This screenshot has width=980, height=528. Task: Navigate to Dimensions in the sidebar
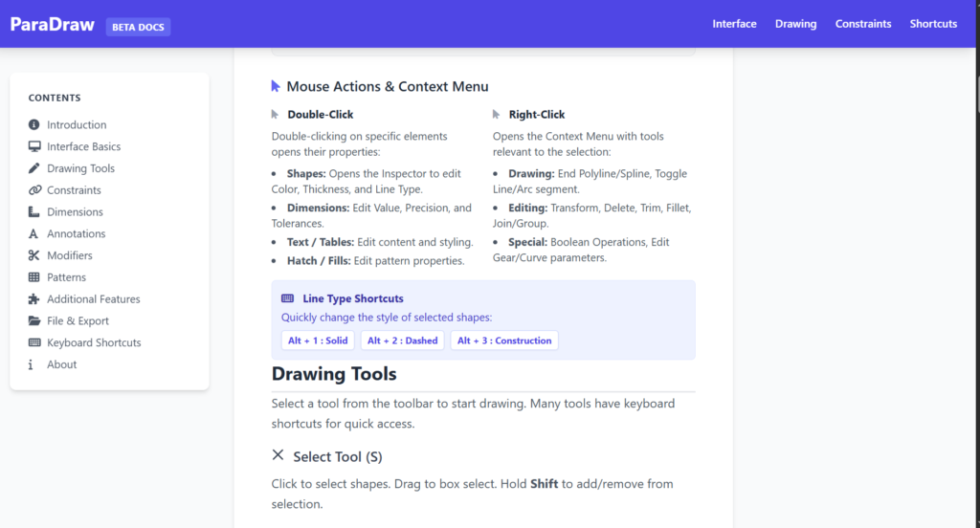click(x=75, y=211)
